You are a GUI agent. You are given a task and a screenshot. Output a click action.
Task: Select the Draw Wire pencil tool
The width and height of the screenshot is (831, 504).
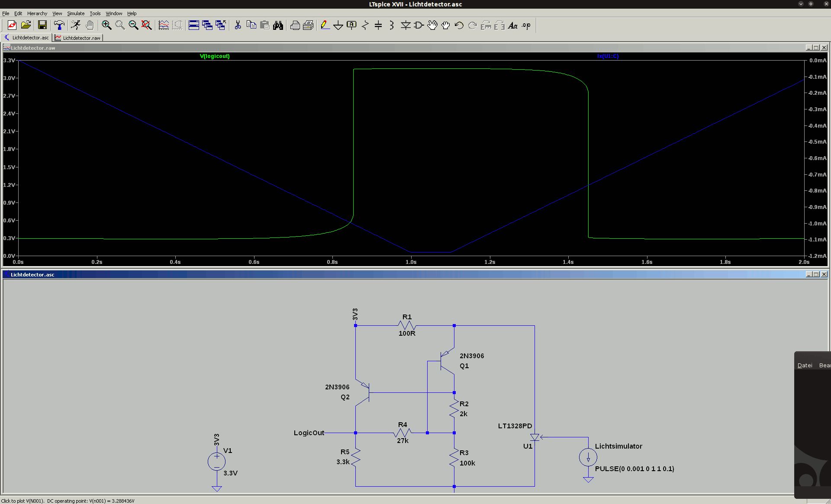click(325, 25)
